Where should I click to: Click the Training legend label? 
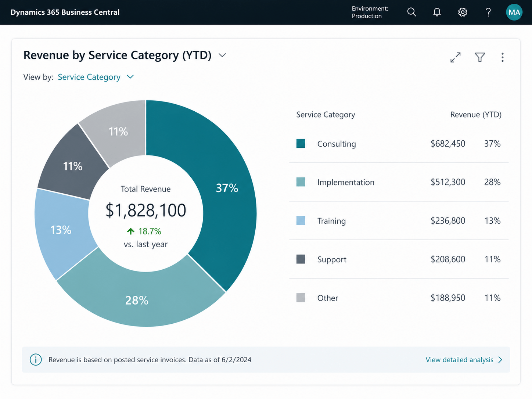[331, 221]
